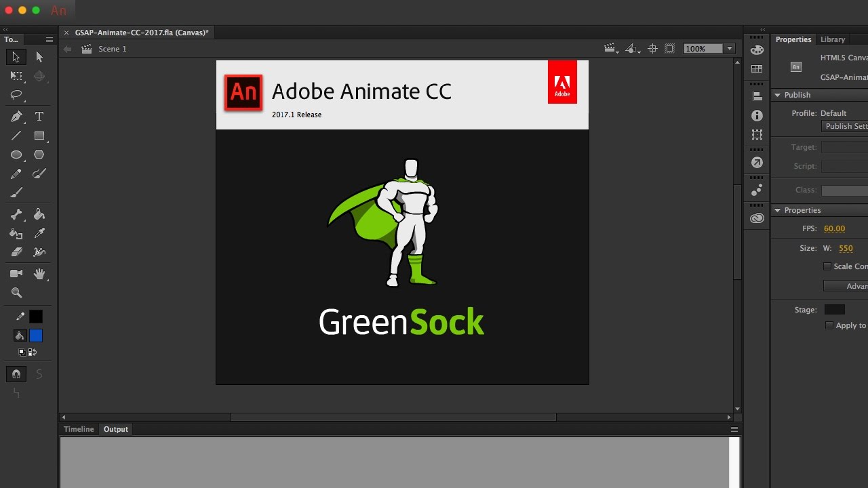Select the Properties tab
This screenshot has height=488, width=868.
click(793, 39)
